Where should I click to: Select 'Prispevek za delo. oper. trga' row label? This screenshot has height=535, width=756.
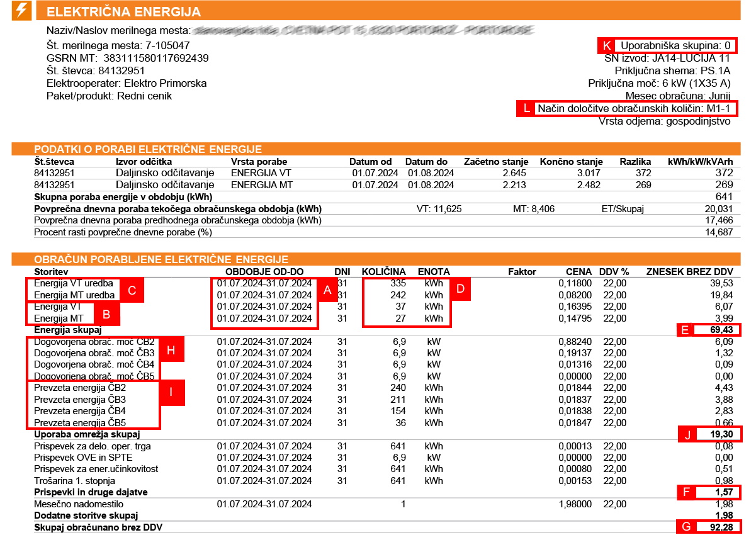[x=93, y=446]
